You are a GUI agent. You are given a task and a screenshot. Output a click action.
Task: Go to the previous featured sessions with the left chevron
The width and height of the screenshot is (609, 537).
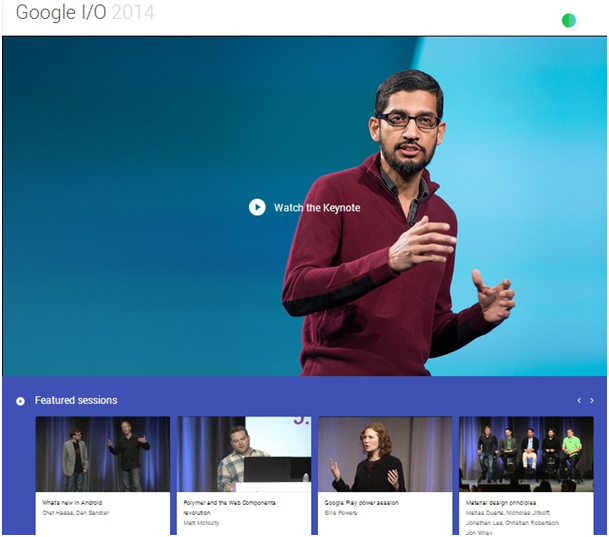(579, 400)
